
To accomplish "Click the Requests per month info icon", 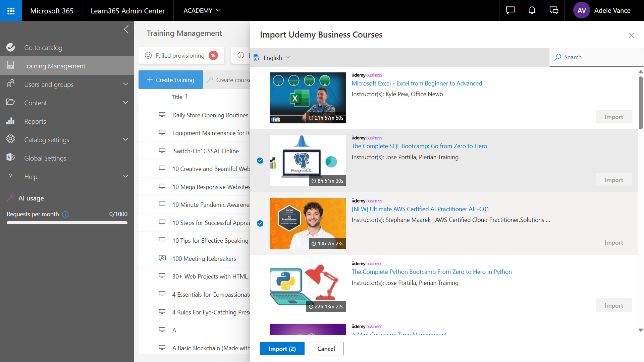I will (65, 214).
